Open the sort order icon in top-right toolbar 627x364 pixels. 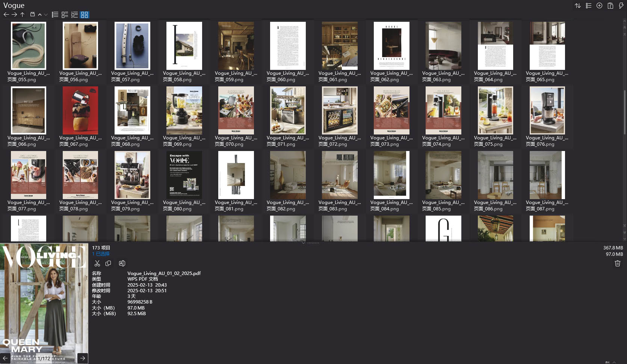578,6
